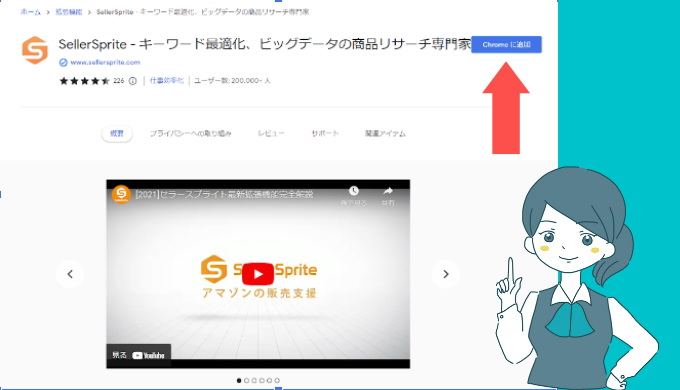Play the YouTube video
680x390 pixels.
258,274
